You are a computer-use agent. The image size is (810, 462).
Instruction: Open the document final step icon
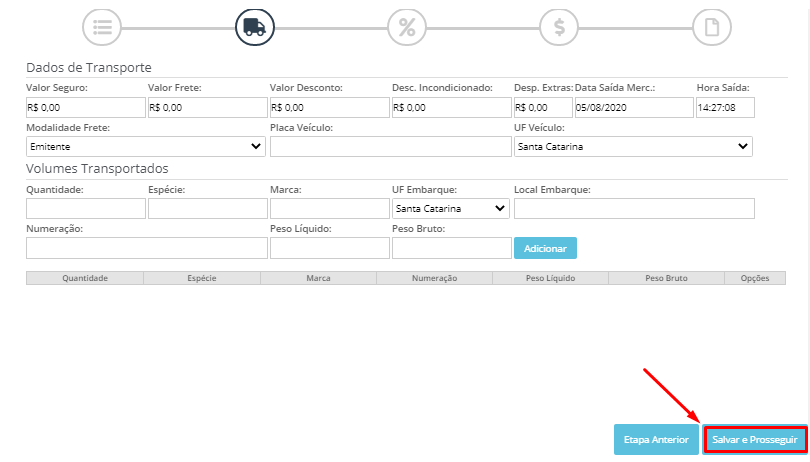pos(712,27)
